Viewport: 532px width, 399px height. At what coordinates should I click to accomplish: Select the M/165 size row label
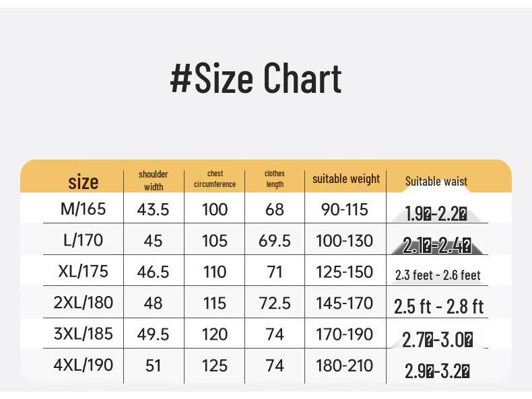tap(84, 209)
